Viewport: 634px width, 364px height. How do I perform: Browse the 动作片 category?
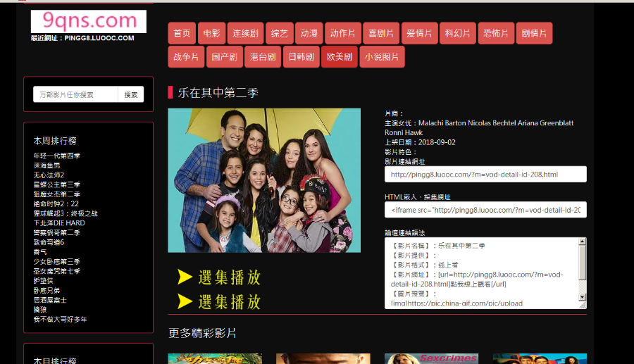pos(343,33)
